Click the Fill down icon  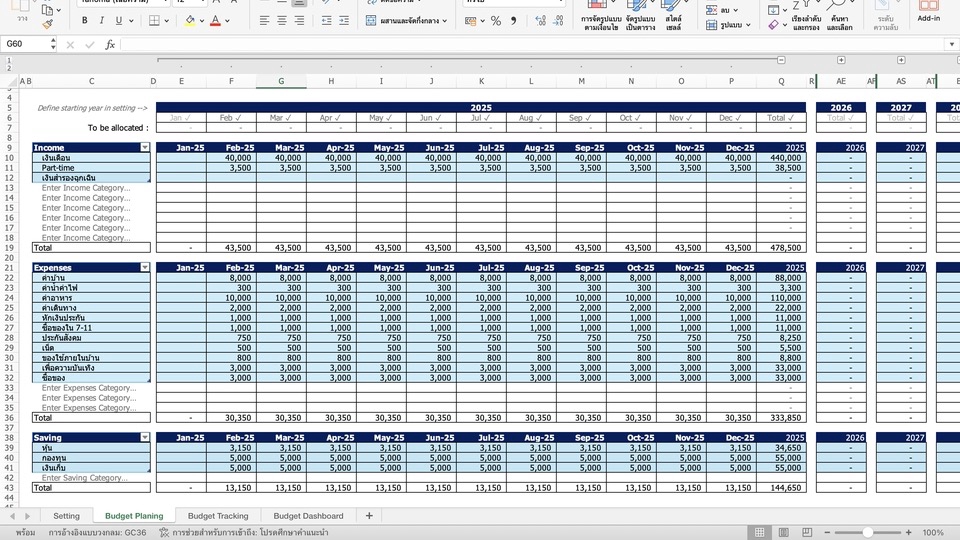point(773,10)
